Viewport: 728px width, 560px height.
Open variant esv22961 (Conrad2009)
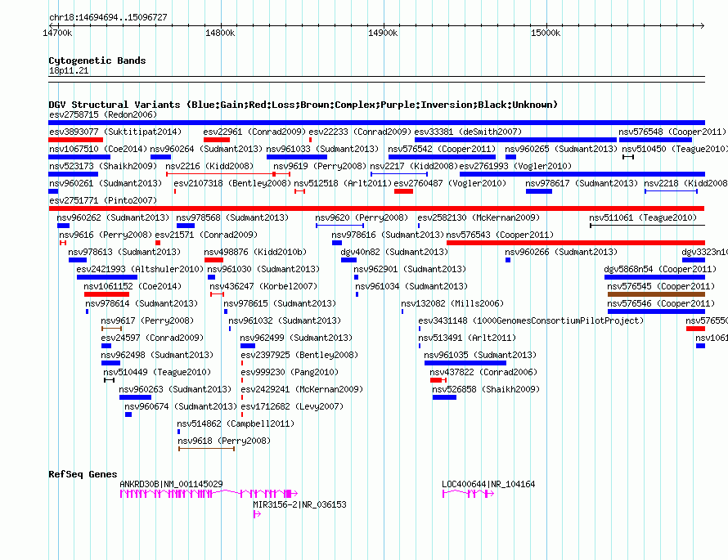tap(254, 132)
